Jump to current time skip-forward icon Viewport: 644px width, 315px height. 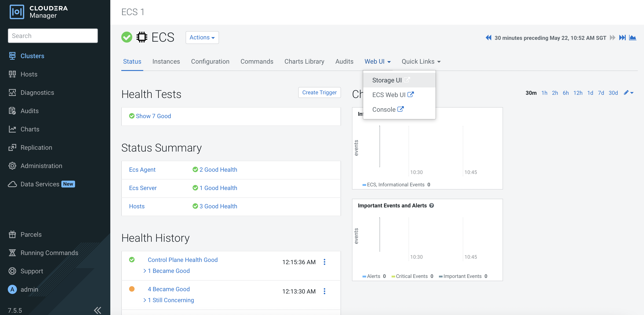pyautogui.click(x=622, y=38)
